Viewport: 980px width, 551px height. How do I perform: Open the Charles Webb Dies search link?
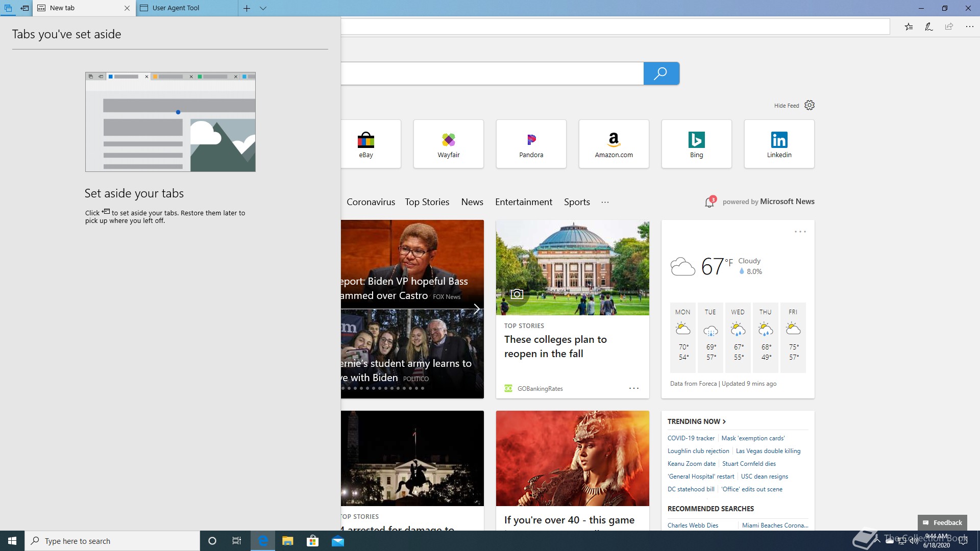coord(692,525)
